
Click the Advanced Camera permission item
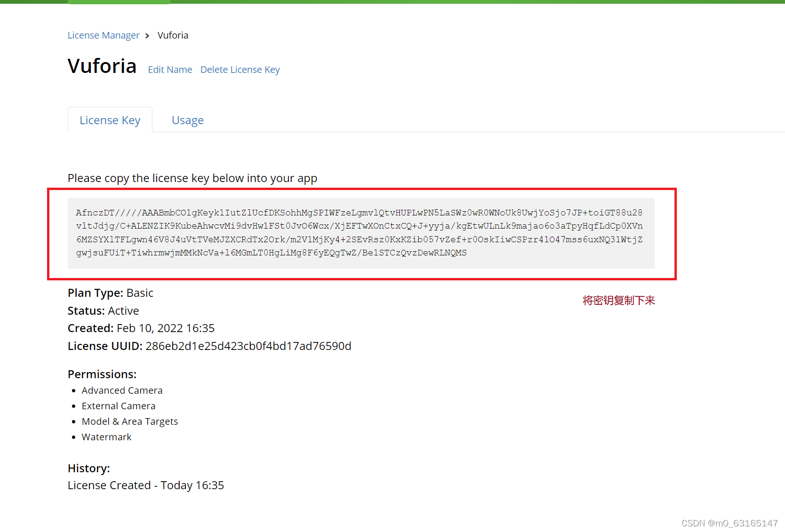coord(122,390)
